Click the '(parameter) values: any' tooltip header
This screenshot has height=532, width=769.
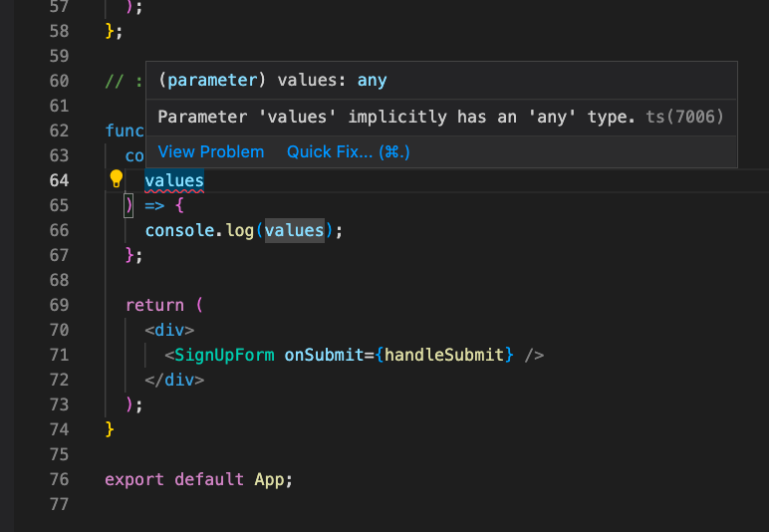click(x=273, y=81)
